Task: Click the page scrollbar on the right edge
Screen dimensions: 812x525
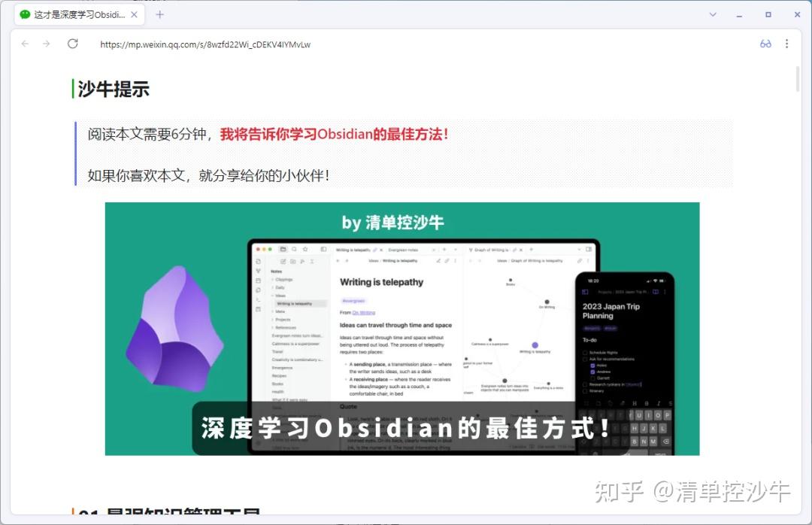Action: coord(799,79)
